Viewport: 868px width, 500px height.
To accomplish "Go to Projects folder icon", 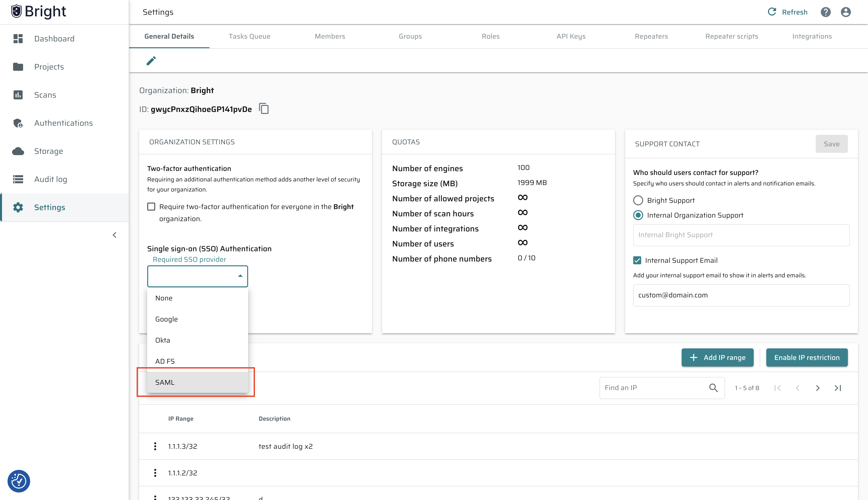I will point(18,67).
